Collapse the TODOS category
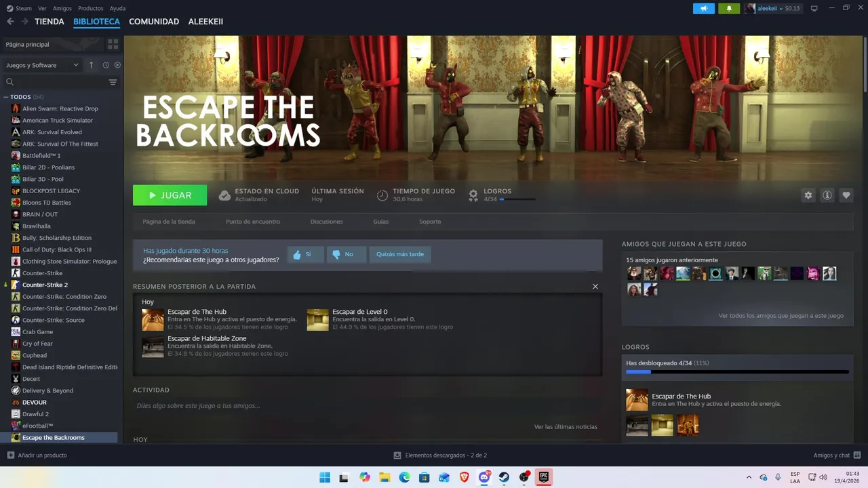This screenshot has width=868, height=488. [6, 97]
